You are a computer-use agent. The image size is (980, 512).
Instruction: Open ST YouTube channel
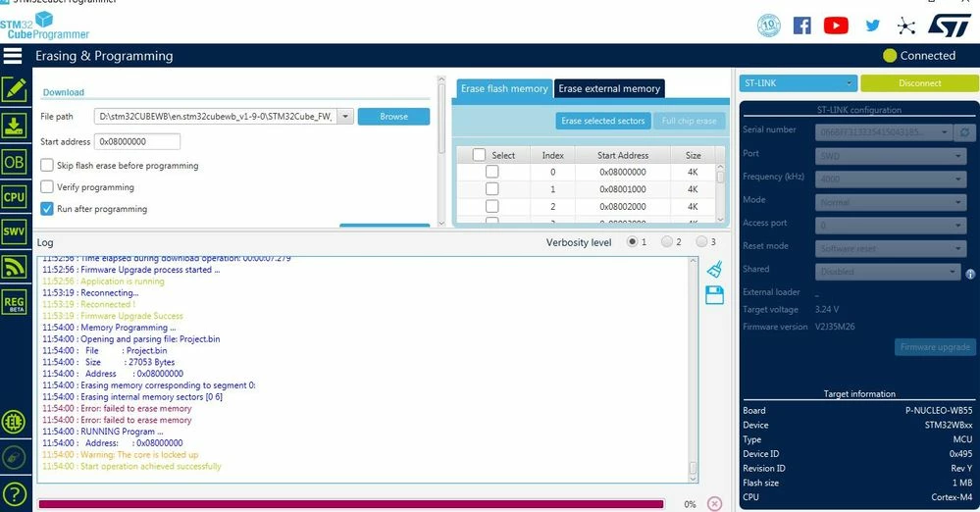tap(836, 26)
